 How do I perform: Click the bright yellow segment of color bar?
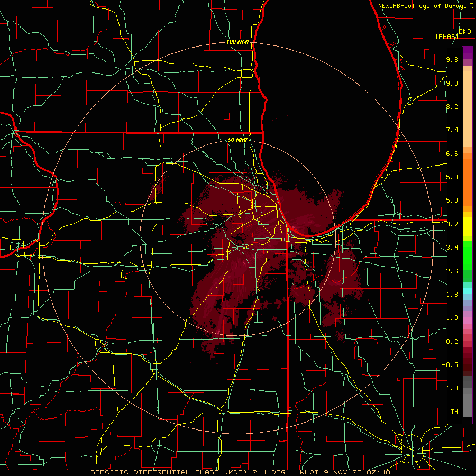467,226
